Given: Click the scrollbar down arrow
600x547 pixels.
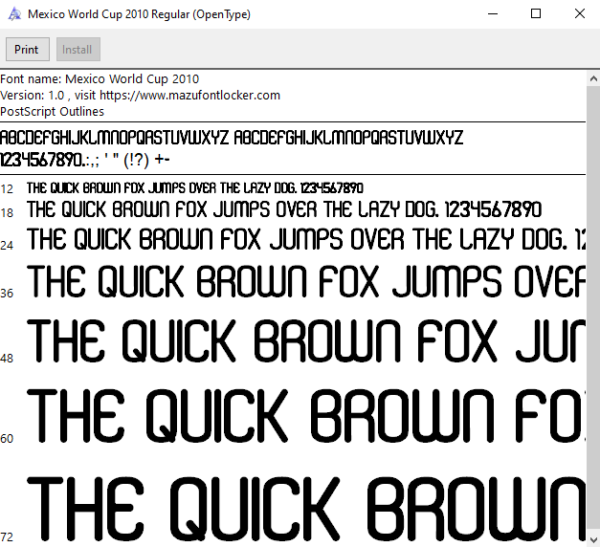Looking at the screenshot, I should [x=593, y=540].
